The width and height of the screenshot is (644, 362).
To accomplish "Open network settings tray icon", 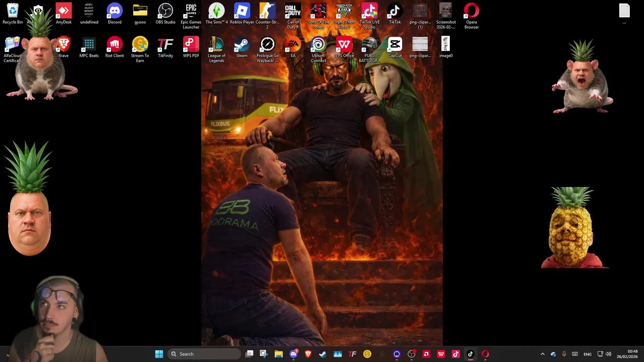I will pyautogui.click(x=600, y=354).
